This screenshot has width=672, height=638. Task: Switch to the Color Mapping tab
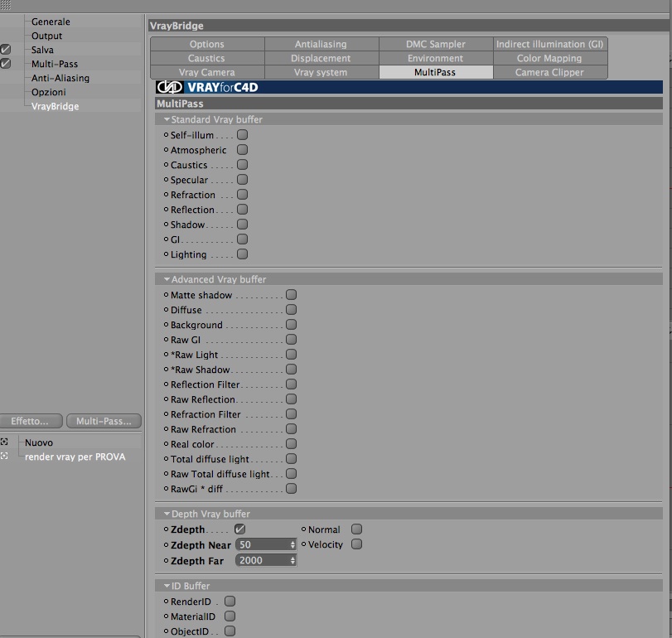tap(550, 58)
